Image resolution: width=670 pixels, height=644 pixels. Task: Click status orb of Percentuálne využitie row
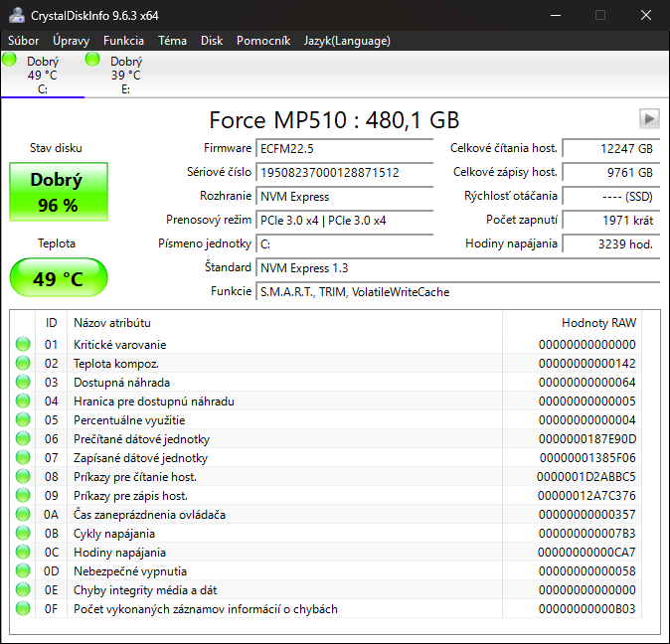pyautogui.click(x=23, y=419)
